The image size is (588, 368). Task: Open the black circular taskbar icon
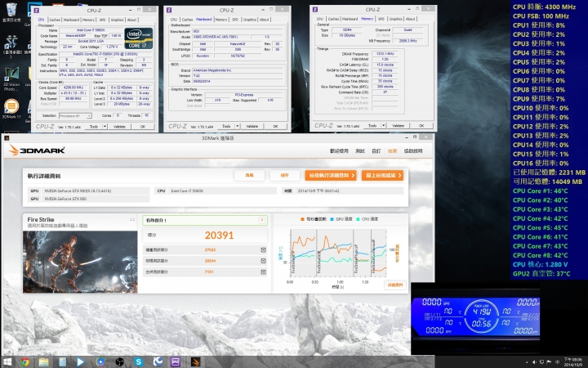(x=119, y=362)
